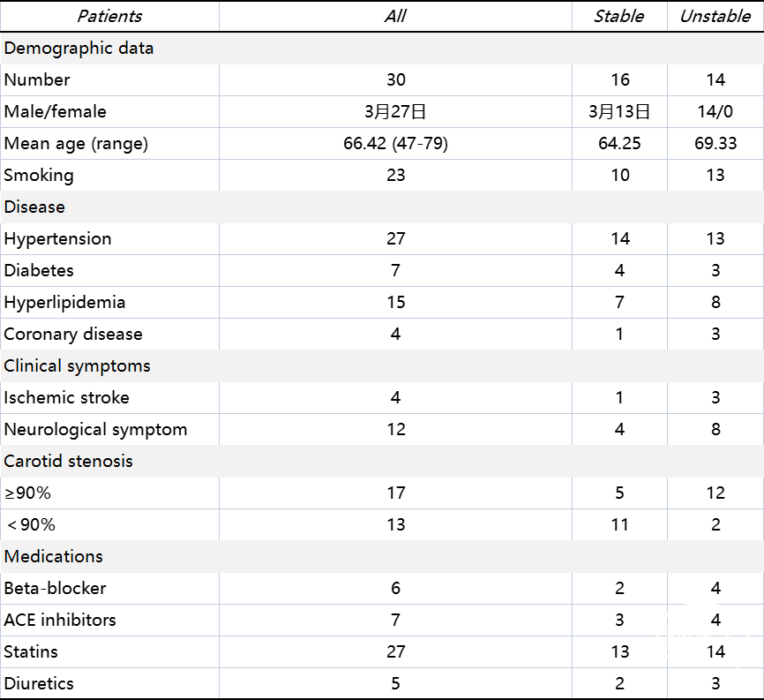Click the 'Hyperlipidemia' row label

click(x=64, y=302)
